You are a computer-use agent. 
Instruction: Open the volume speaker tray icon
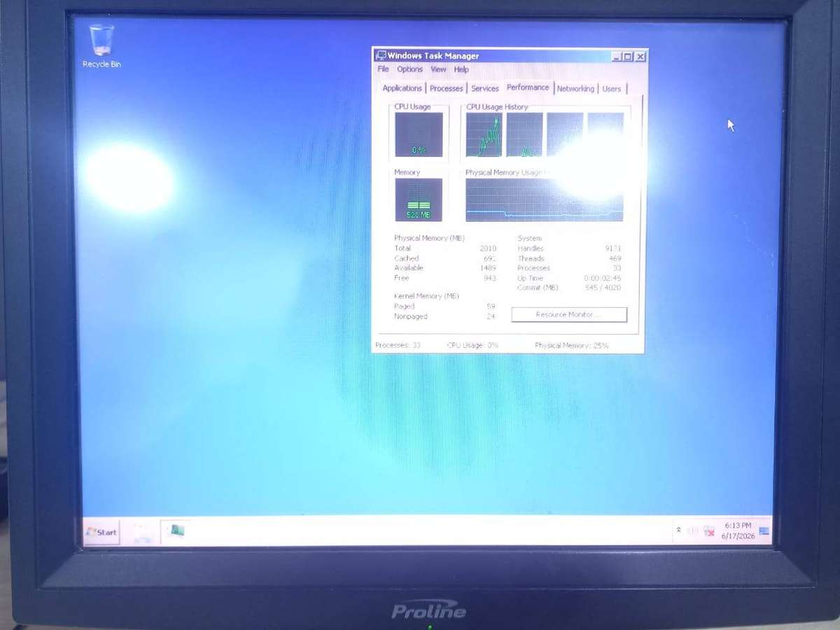click(693, 531)
